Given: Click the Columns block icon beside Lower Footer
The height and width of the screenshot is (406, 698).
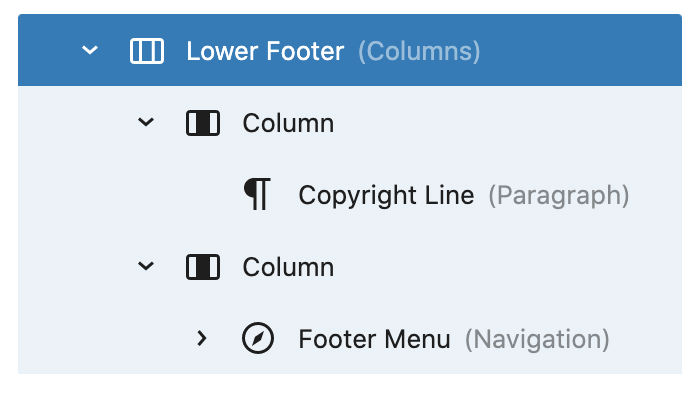Looking at the screenshot, I should pyautogui.click(x=147, y=51).
